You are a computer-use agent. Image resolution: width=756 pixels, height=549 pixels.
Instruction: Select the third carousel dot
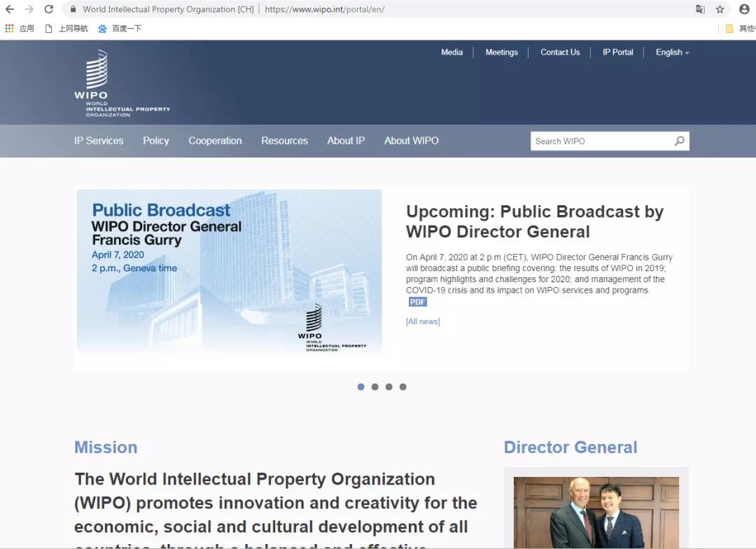pos(388,387)
